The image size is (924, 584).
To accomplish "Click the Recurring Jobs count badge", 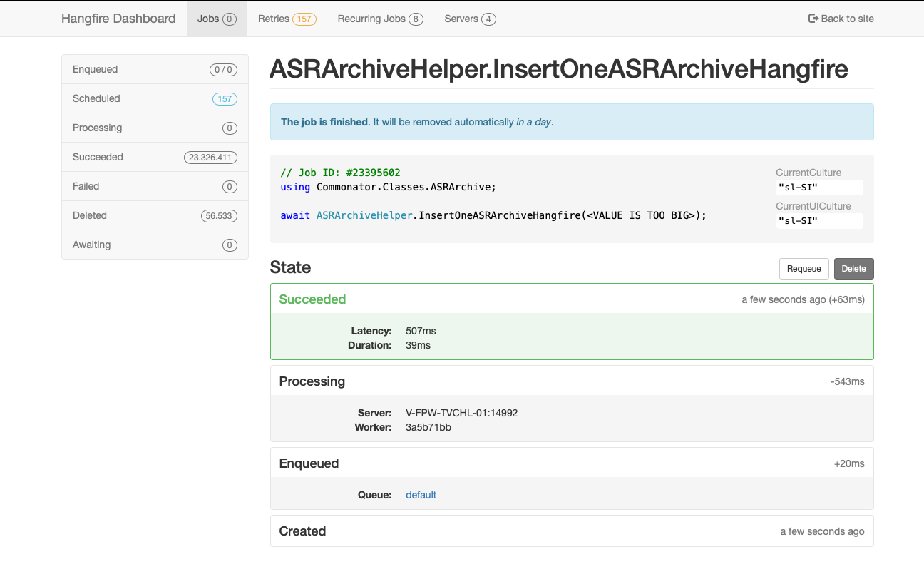I will pos(416,19).
